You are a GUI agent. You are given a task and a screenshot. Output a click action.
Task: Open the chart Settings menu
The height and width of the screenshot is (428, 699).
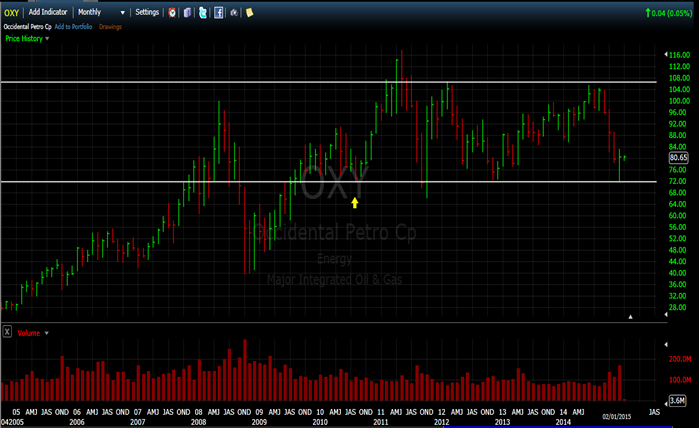click(x=147, y=12)
